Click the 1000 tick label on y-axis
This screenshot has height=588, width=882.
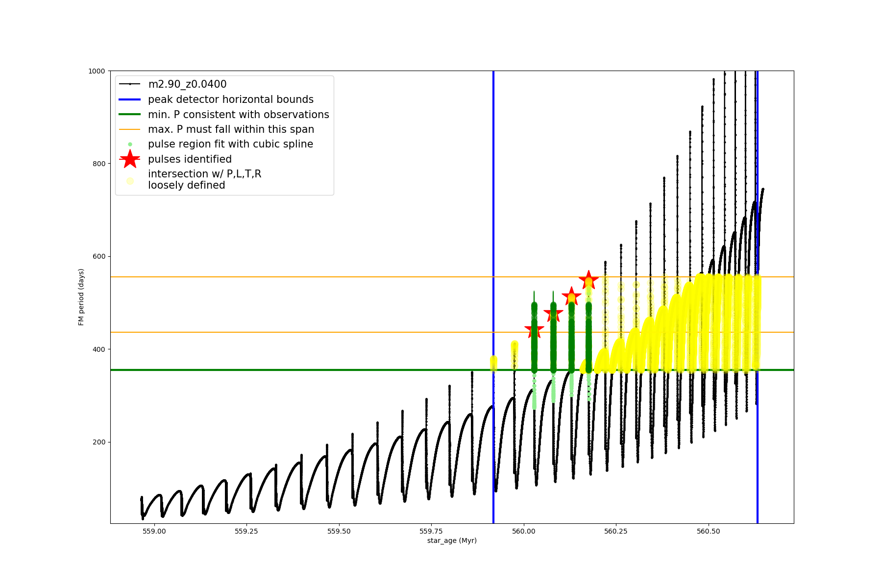click(x=97, y=71)
